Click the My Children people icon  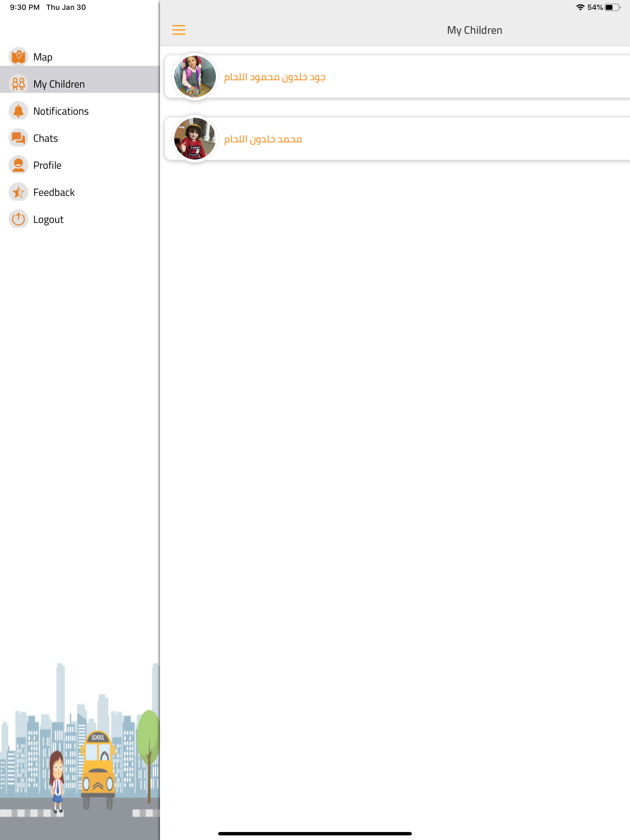click(x=18, y=84)
